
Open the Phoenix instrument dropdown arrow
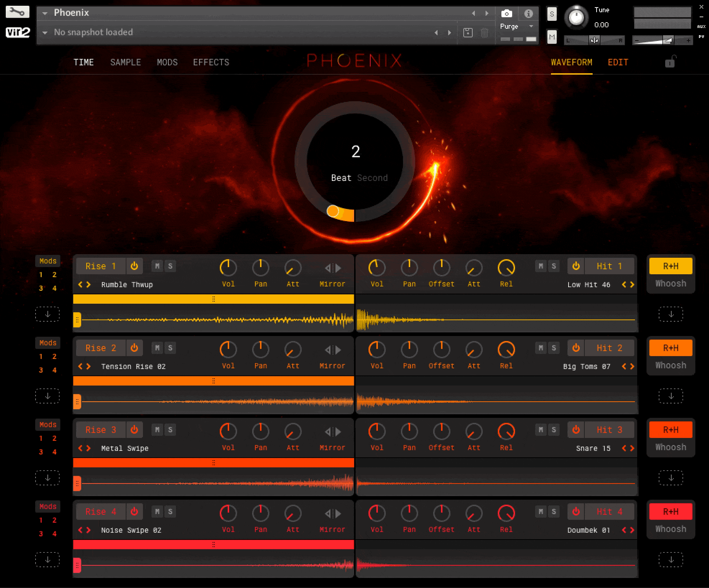pyautogui.click(x=45, y=13)
